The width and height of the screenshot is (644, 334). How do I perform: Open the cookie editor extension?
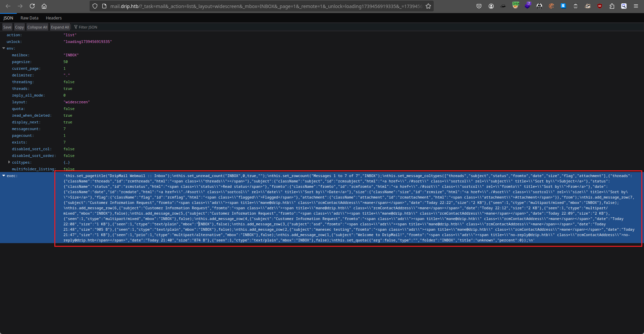click(551, 6)
